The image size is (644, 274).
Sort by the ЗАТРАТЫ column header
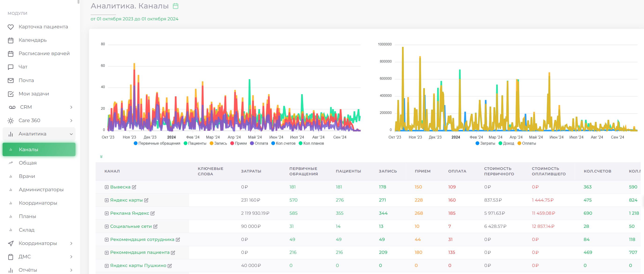pyautogui.click(x=251, y=171)
